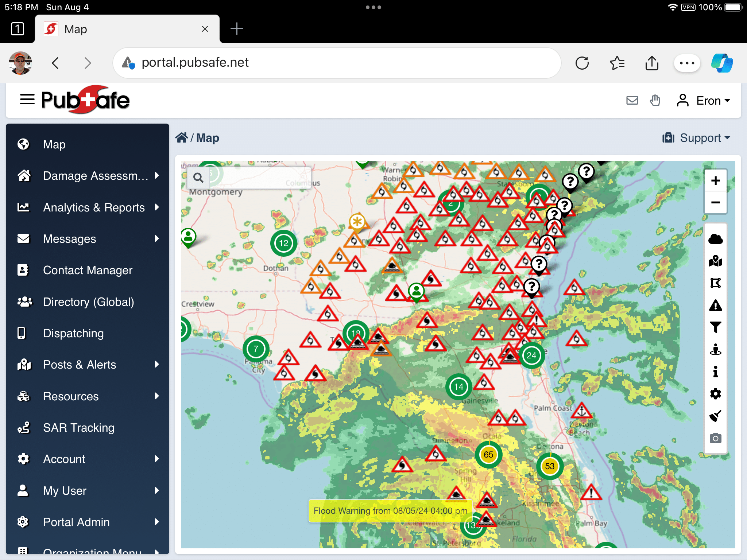The image size is (747, 560).
Task: Select the Map browser tab
Action: 127,29
